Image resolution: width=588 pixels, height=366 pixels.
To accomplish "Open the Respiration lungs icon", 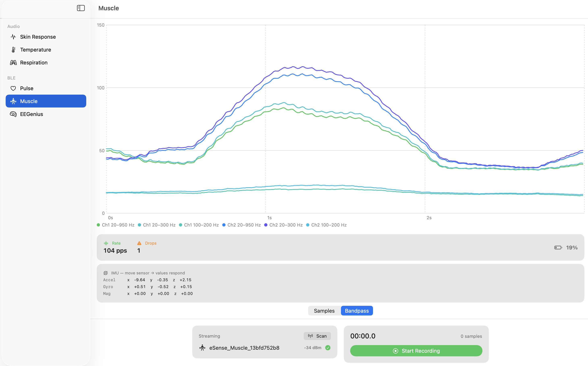I will [x=13, y=62].
